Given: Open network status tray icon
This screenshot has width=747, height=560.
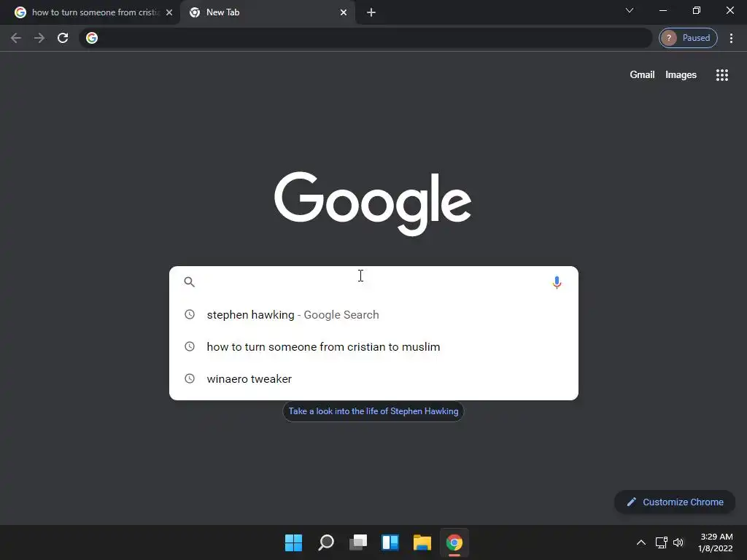Looking at the screenshot, I should point(661,542).
